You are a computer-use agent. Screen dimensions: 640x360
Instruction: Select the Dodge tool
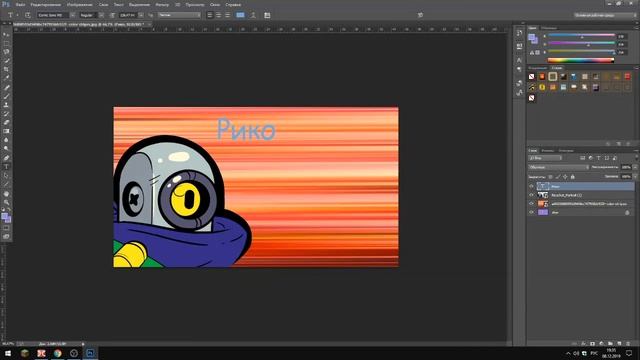[6, 149]
